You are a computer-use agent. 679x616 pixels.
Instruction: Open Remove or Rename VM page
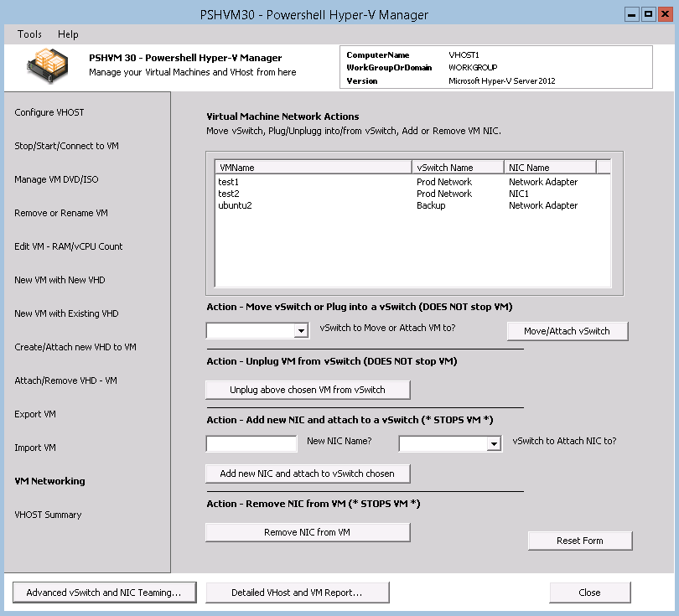tap(61, 213)
